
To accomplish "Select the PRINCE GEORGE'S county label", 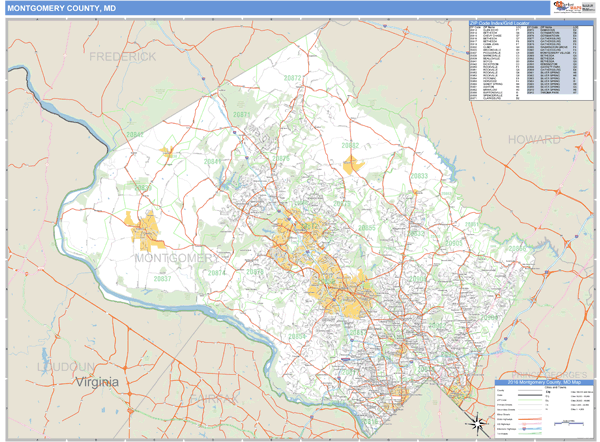I will click(x=549, y=375).
